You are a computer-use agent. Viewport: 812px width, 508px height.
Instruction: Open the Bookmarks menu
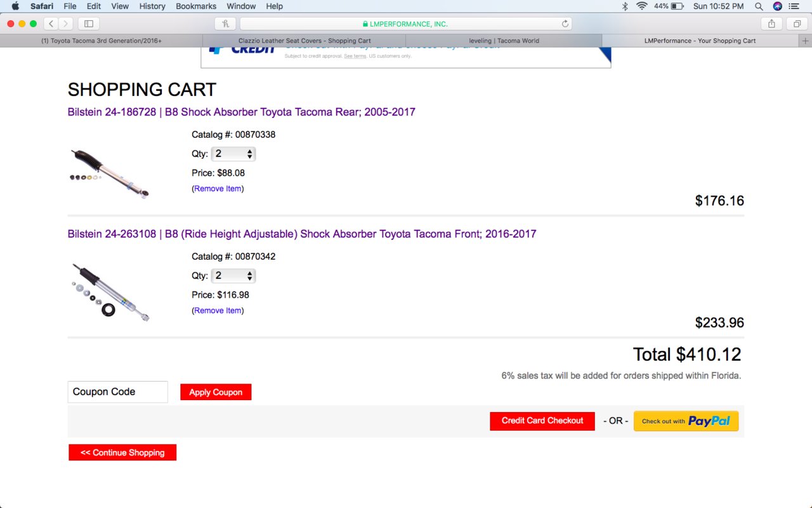[196, 6]
